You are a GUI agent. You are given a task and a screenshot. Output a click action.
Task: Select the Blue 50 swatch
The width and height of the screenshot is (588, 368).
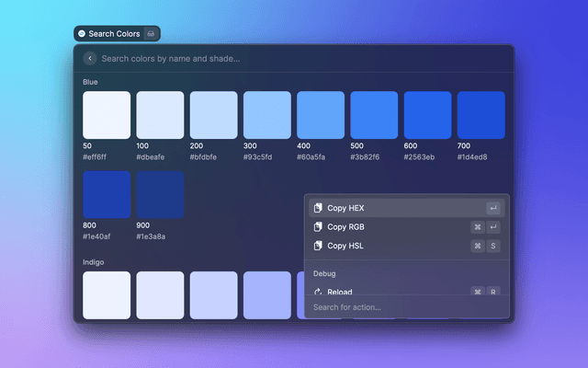click(107, 115)
